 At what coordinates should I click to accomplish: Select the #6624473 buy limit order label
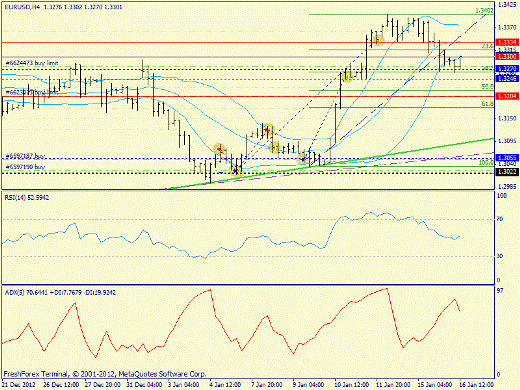pyautogui.click(x=32, y=63)
